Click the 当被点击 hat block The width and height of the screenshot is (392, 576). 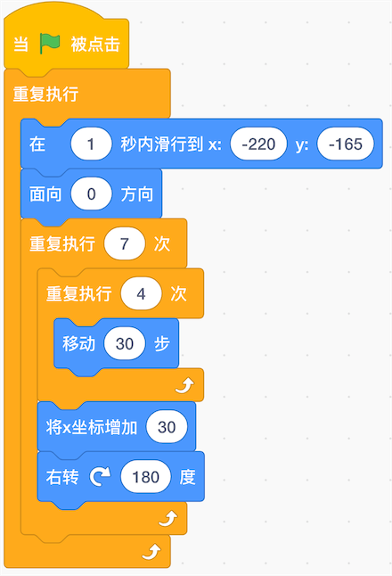(67, 44)
